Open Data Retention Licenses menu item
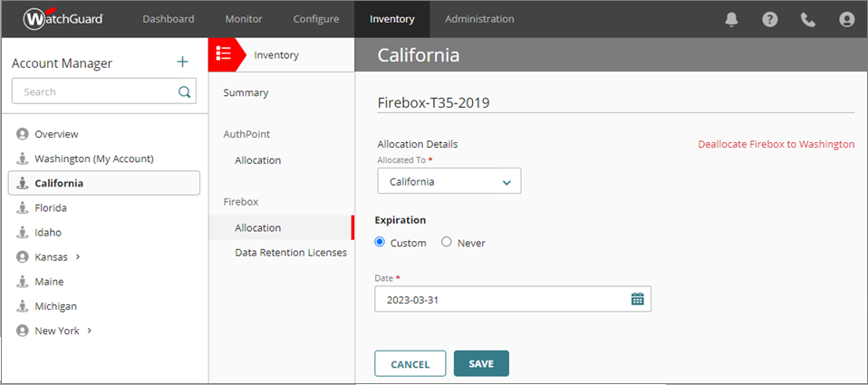868x385 pixels. [290, 253]
